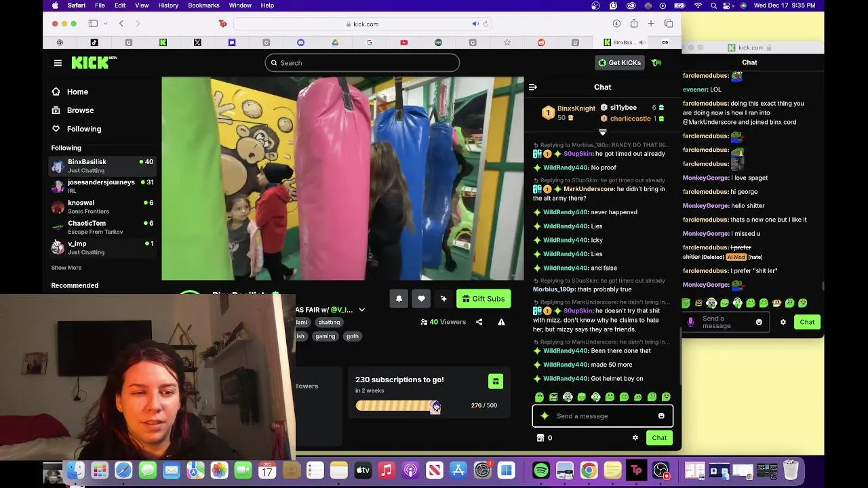
Task: Open the Safari tab group dropdown arrow
Action: pyautogui.click(x=105, y=24)
